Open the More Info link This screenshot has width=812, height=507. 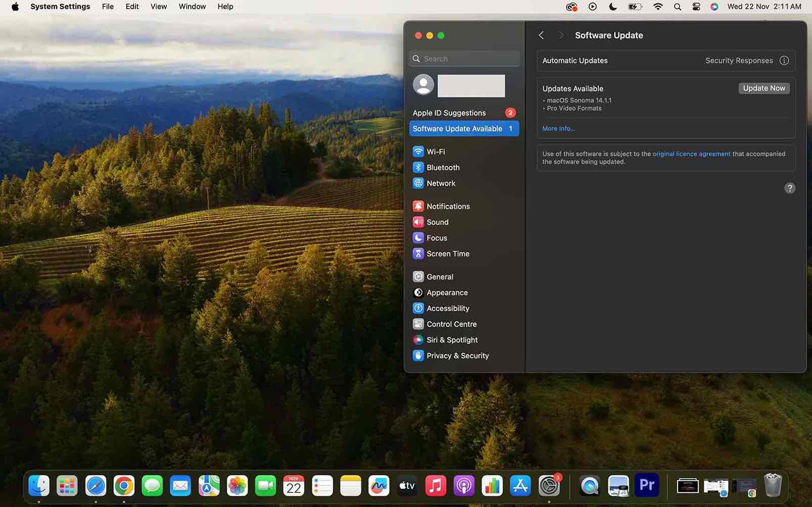(558, 129)
